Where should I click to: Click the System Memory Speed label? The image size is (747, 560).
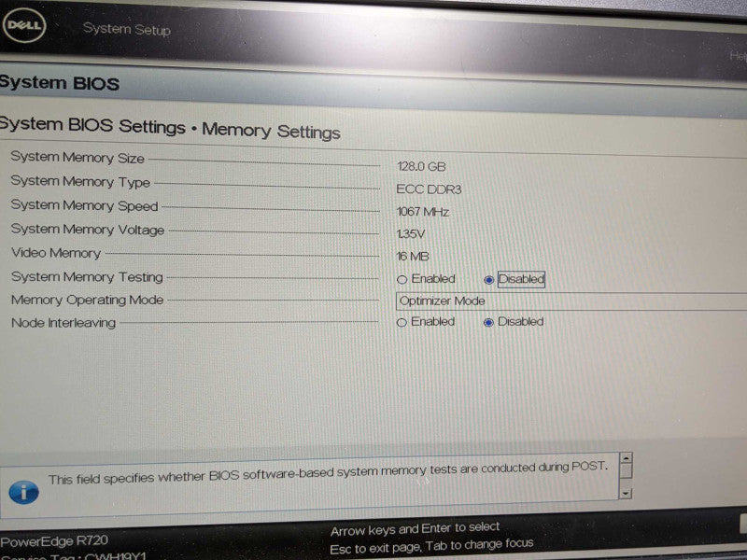click(x=84, y=205)
